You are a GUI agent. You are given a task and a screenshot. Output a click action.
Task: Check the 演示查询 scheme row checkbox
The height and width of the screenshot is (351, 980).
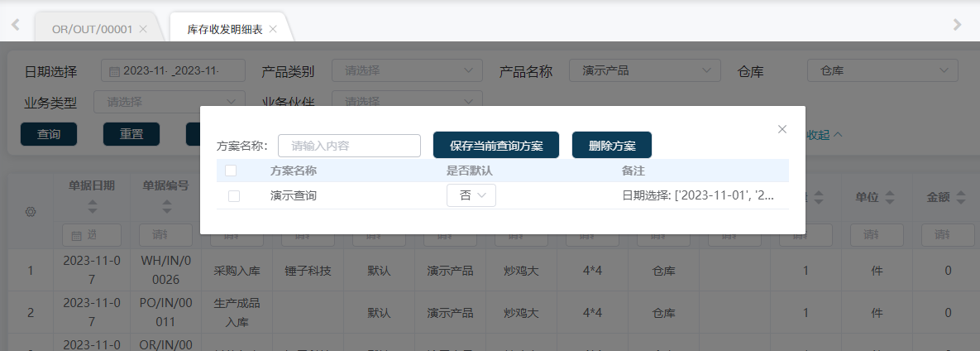click(x=234, y=196)
